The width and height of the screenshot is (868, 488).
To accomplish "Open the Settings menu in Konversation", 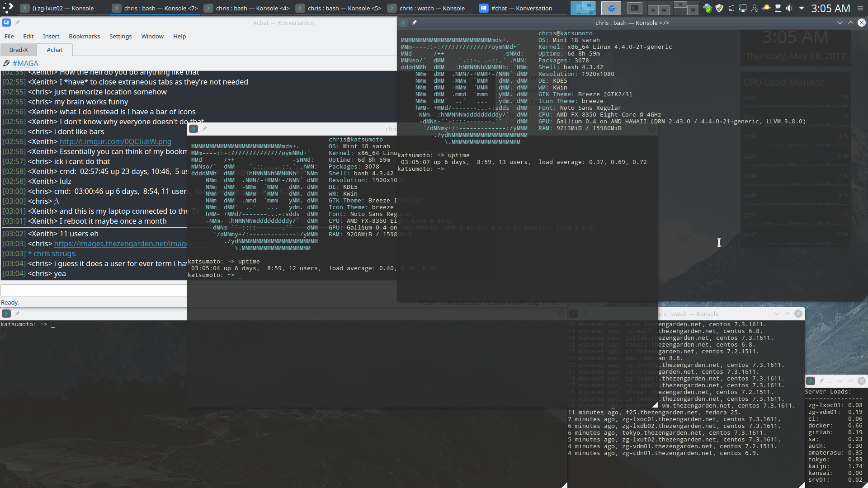I will 121,36.
